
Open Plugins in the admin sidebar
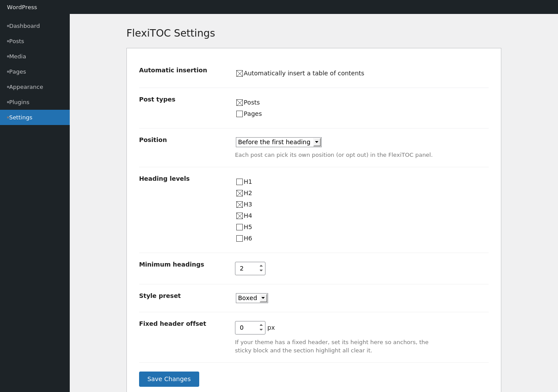pyautogui.click(x=35, y=102)
